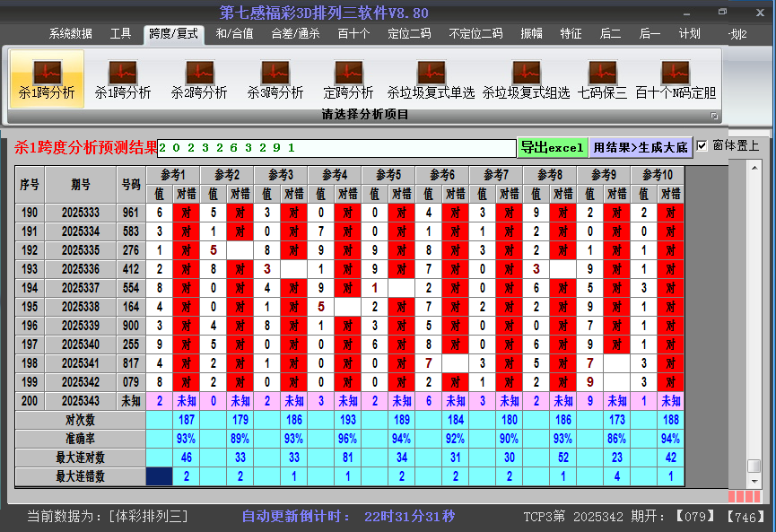Expand the ribbon group dialog launcher
The width and height of the screenshot is (776, 532).
click(x=715, y=116)
